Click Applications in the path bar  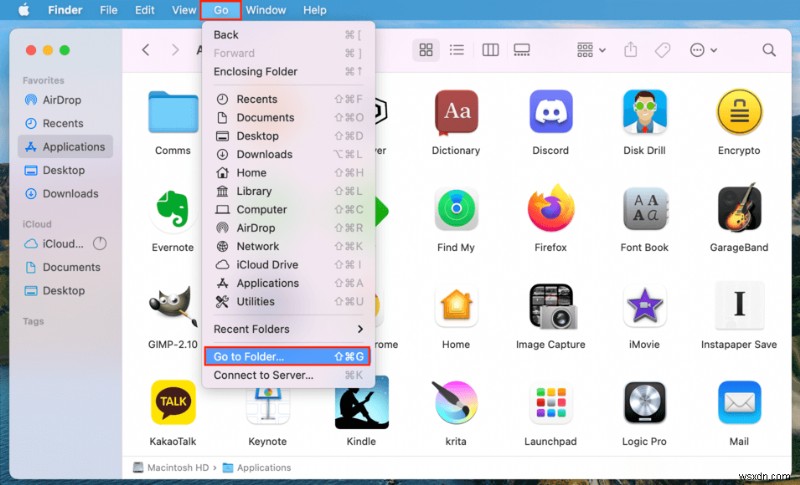257,468
